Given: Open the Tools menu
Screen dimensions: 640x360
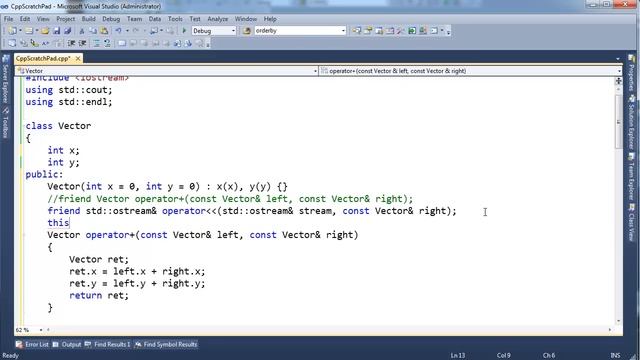Looking at the screenshot, I should [175, 19].
